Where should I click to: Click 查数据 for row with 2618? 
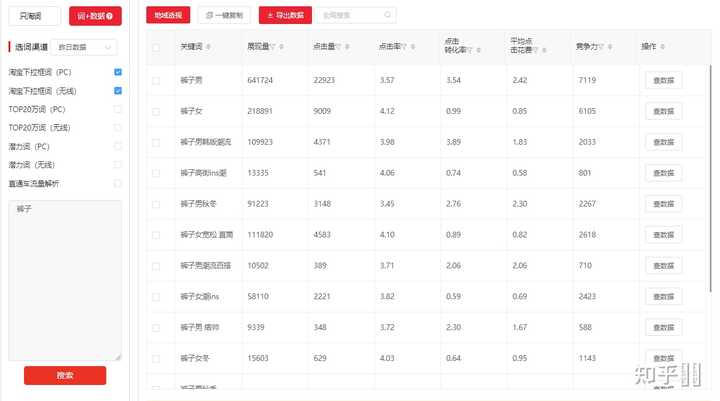tap(664, 235)
